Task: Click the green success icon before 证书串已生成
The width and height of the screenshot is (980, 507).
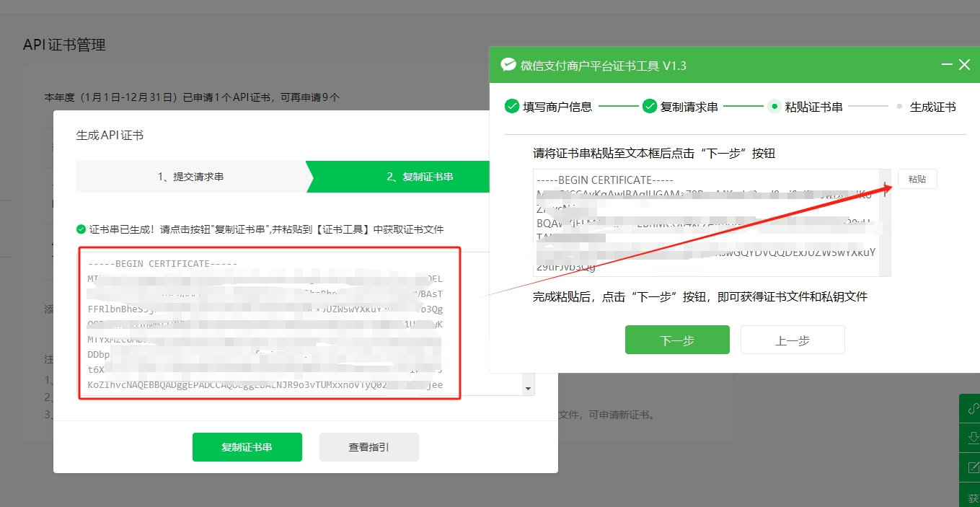Action: [81, 229]
